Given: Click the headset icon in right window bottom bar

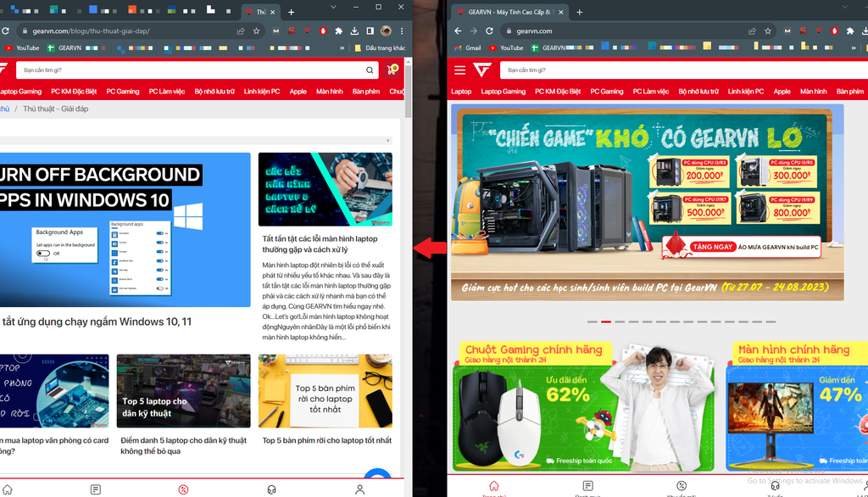Looking at the screenshot, I should point(775,486).
